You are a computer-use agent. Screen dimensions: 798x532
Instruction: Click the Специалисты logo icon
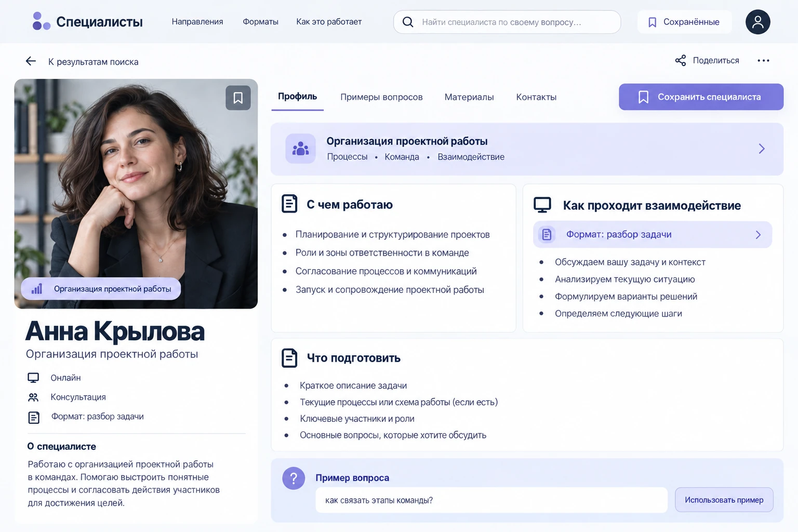click(x=41, y=21)
